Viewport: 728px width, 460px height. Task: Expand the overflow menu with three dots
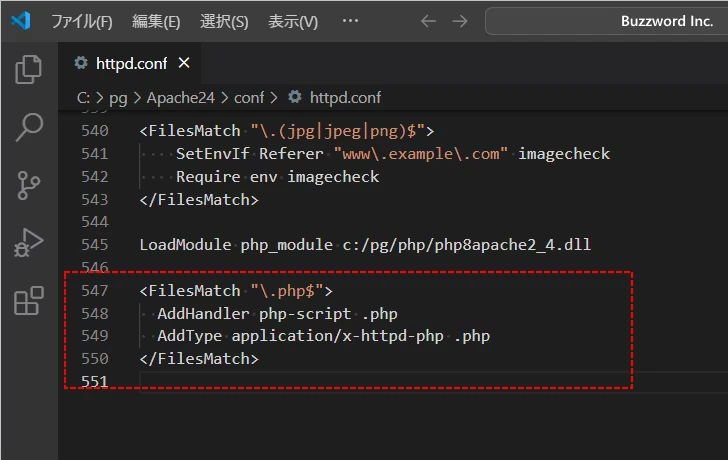(x=350, y=21)
